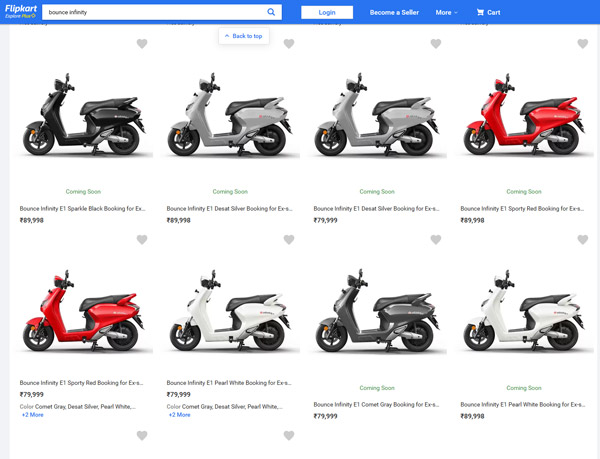
Task: Wishlist the Sparkle Black scooter with heart
Action: coord(142,44)
